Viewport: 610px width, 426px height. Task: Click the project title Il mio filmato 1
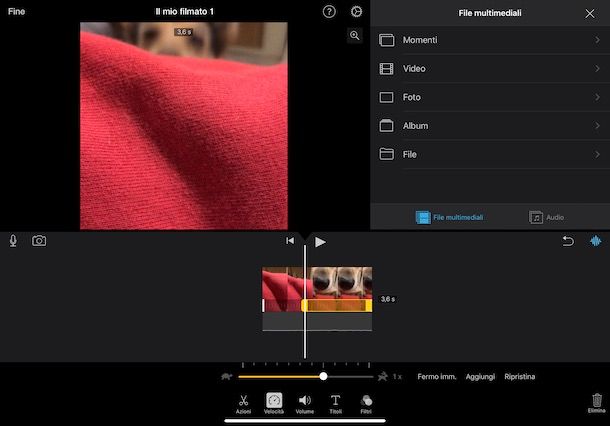click(x=184, y=12)
